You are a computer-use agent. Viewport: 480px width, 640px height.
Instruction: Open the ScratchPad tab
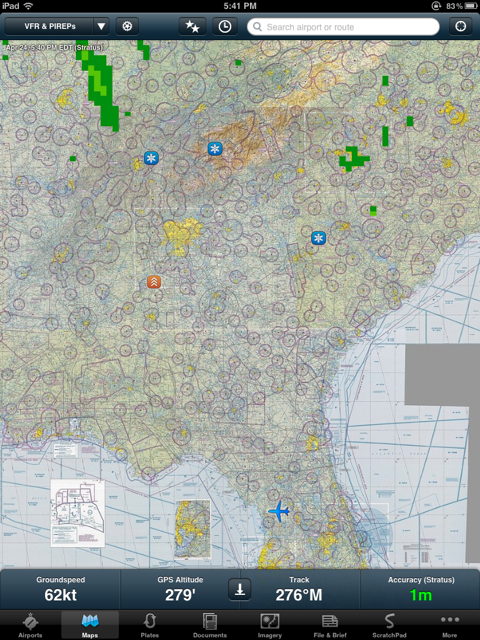point(389,625)
